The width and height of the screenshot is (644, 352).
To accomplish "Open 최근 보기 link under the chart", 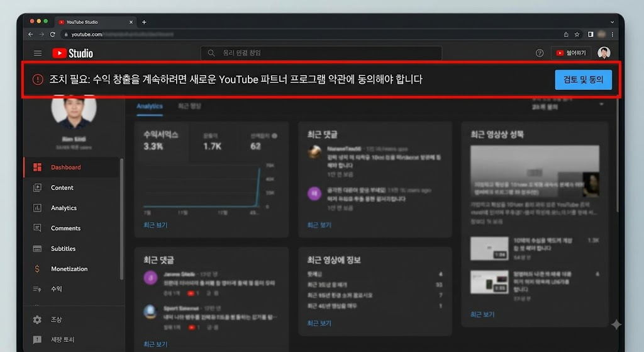I will pos(155,225).
